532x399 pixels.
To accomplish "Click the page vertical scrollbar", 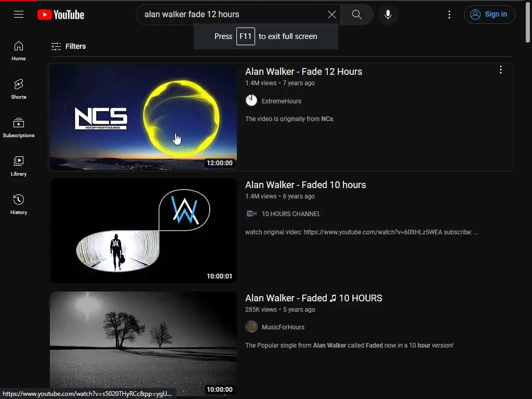I will coord(528,22).
